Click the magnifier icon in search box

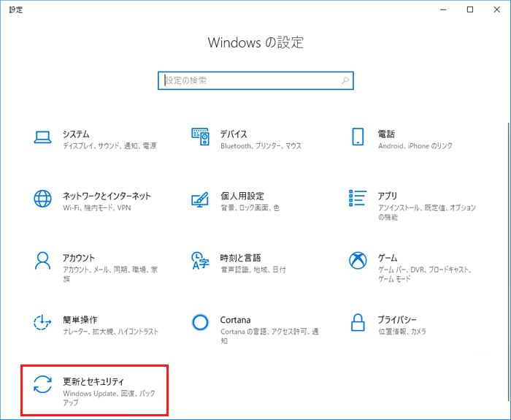345,80
